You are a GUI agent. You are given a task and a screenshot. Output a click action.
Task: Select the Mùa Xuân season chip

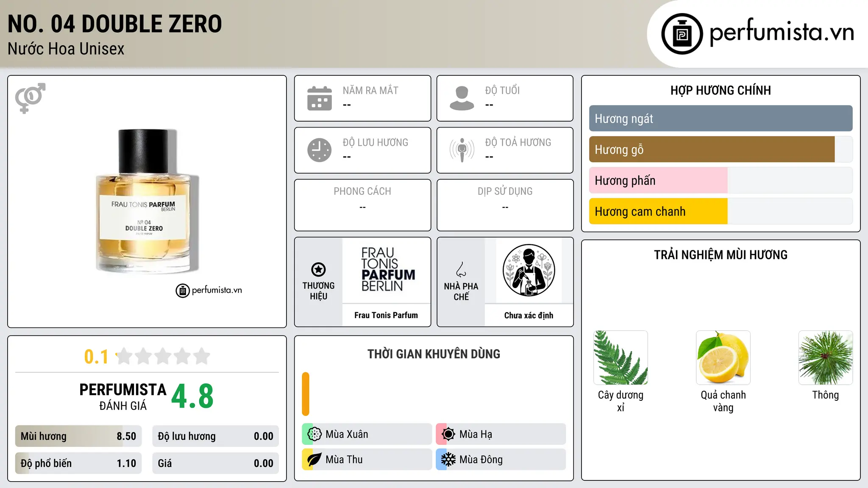click(367, 434)
